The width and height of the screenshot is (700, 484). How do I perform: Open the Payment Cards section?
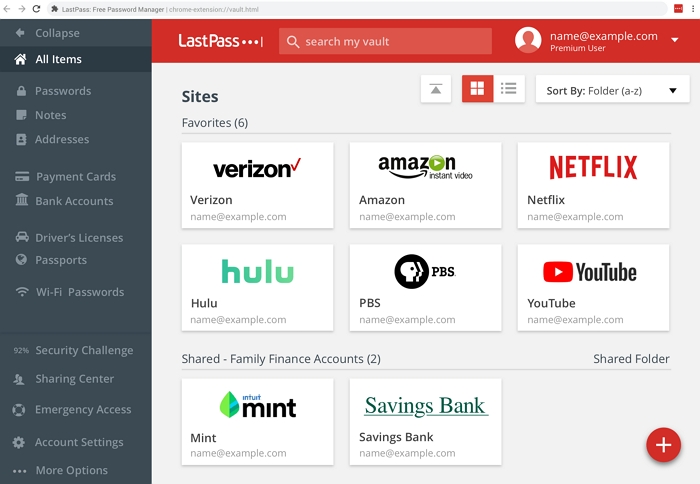click(76, 176)
